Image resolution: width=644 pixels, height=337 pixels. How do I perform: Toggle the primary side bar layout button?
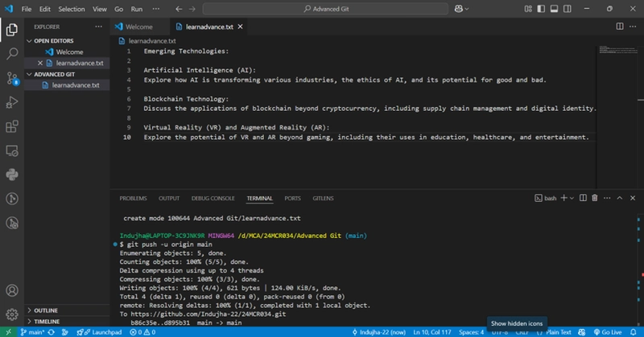pos(541,9)
